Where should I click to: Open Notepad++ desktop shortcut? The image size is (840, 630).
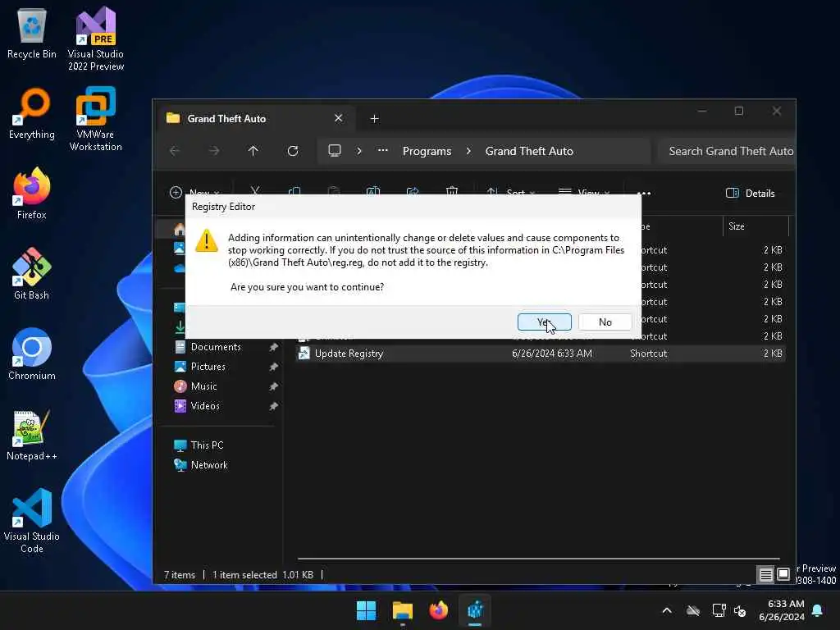pyautogui.click(x=32, y=435)
